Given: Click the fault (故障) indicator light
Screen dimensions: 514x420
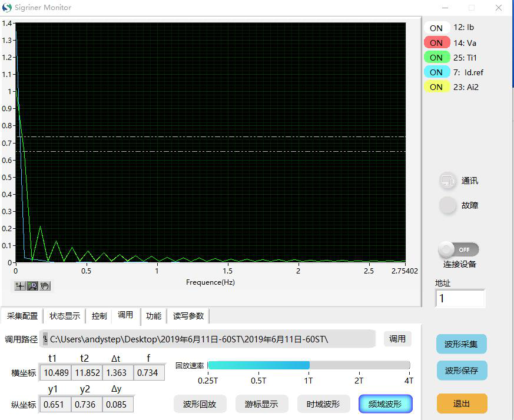Looking at the screenshot, I should coord(447,205).
